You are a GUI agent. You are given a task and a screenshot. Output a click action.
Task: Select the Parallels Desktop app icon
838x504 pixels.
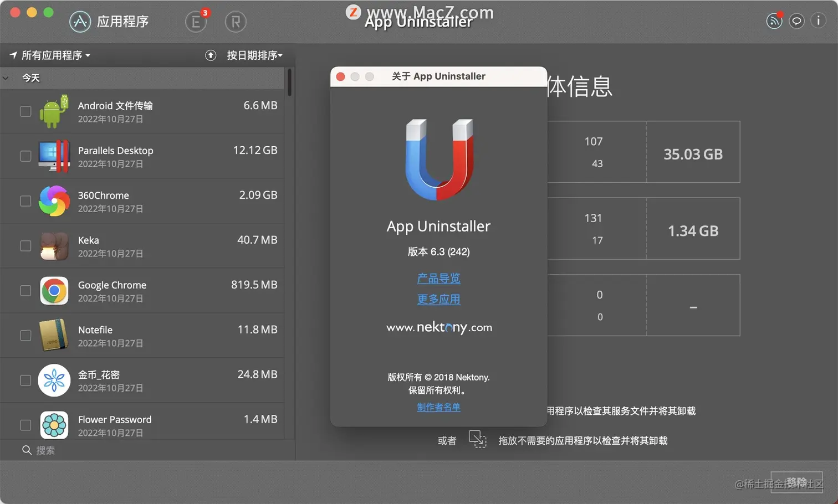coord(54,156)
